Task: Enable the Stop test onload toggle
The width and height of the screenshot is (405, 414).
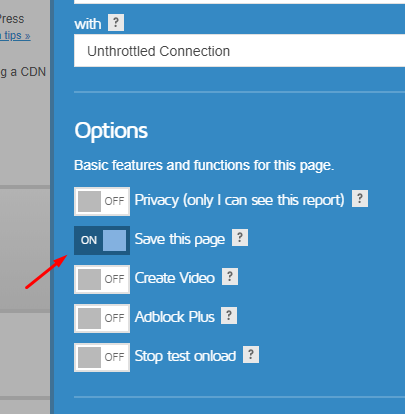Action: pyautogui.click(x=102, y=357)
